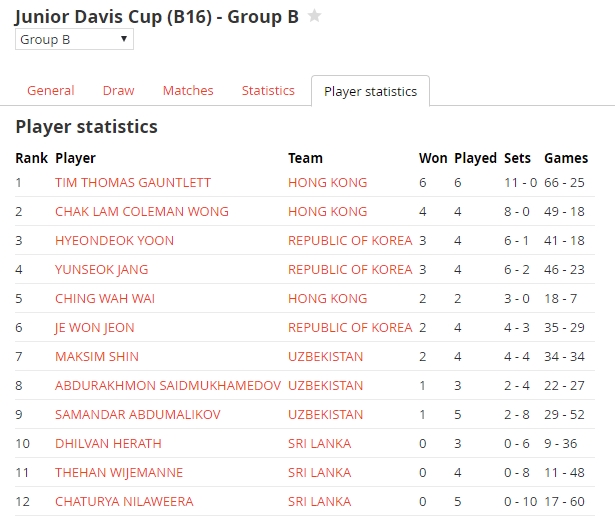Open REPUBLIC OF KOREA team for Hyeondeok Yoon
This screenshot has height=526, width=615.
(x=350, y=241)
